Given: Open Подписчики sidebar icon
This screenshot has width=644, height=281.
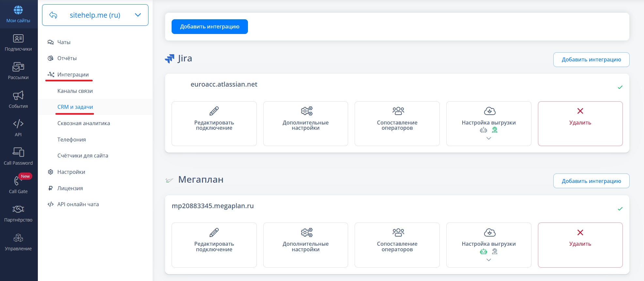Looking at the screenshot, I should (x=18, y=39).
